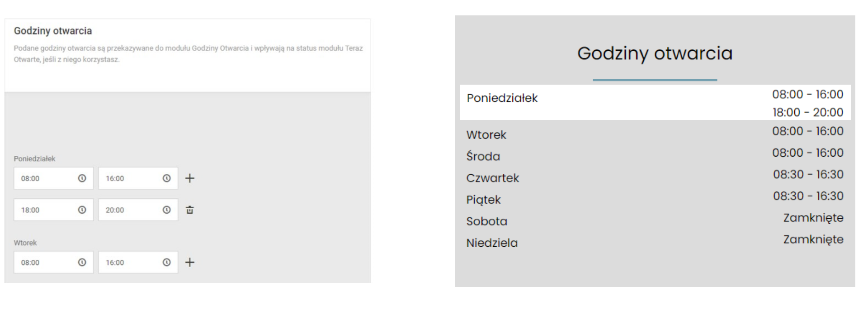The height and width of the screenshot is (316, 868).
Task: Select the highlighted Poniedziałek row in preview
Action: coord(655,103)
